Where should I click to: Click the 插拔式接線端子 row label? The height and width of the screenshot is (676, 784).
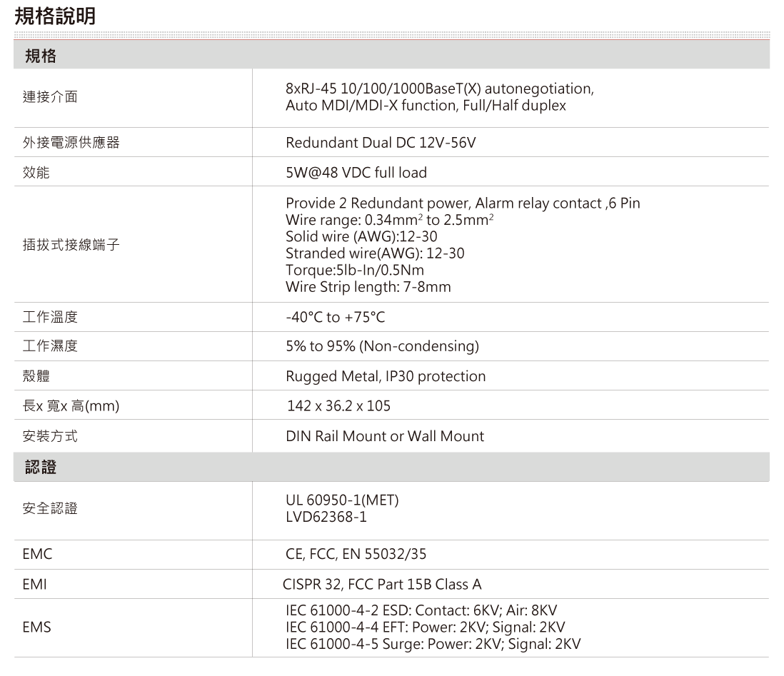tap(71, 245)
